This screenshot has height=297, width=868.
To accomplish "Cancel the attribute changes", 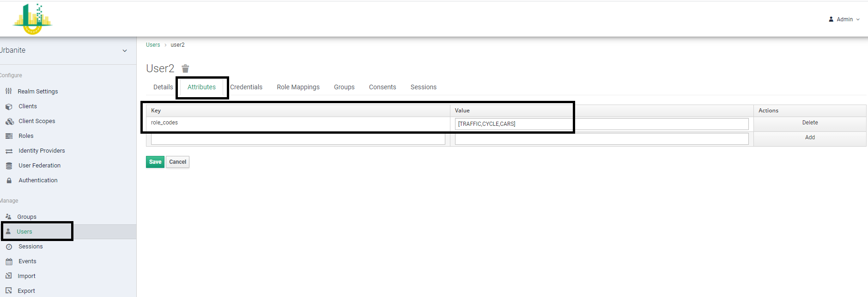I will click(x=177, y=162).
